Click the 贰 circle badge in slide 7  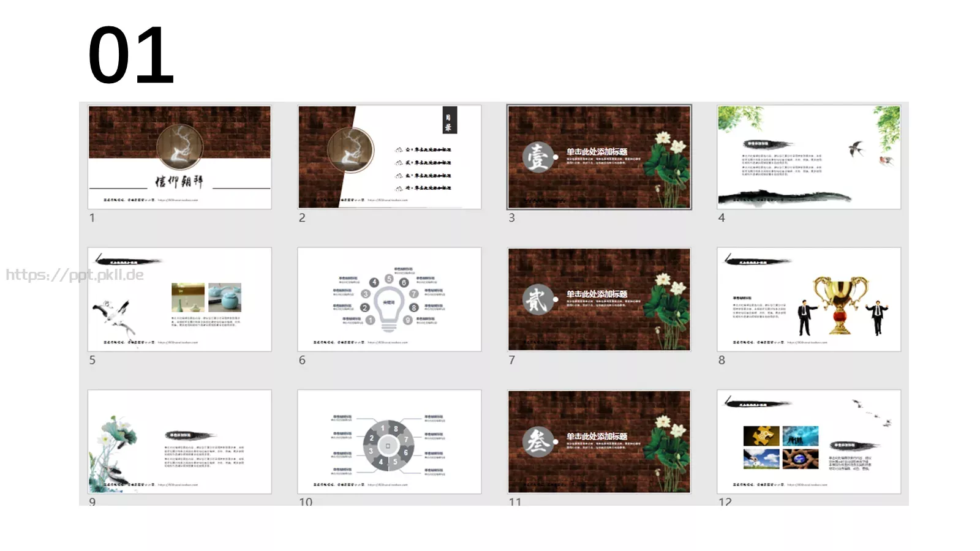pos(538,299)
